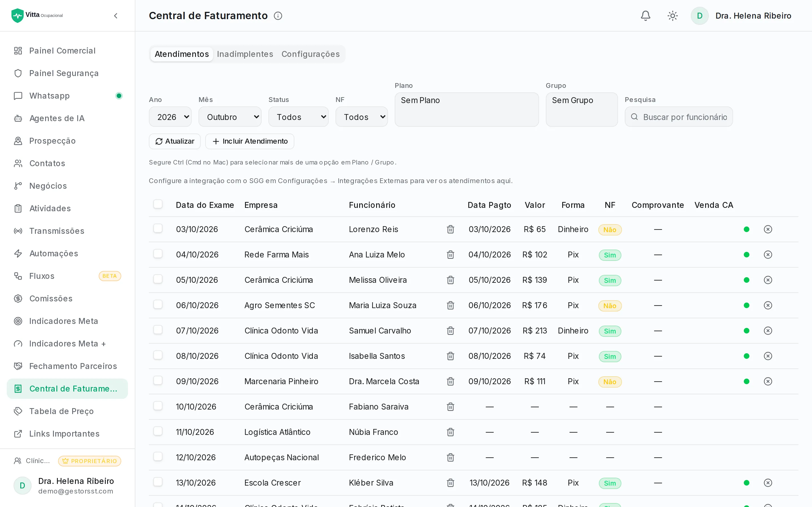Click the trash icon for Kléber Silva

[450, 483]
